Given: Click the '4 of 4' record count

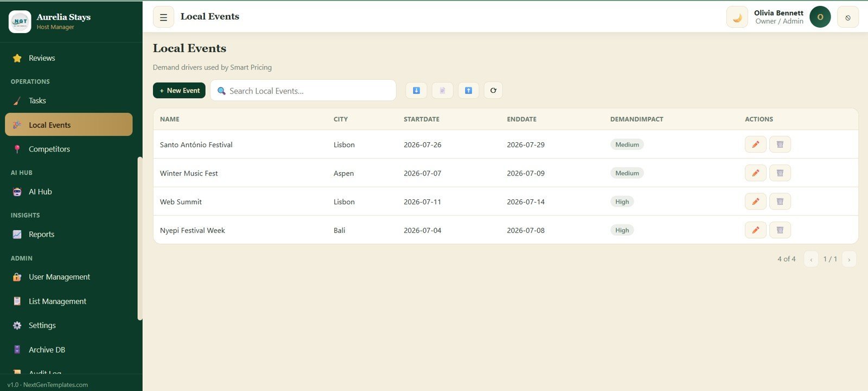Looking at the screenshot, I should tap(787, 259).
